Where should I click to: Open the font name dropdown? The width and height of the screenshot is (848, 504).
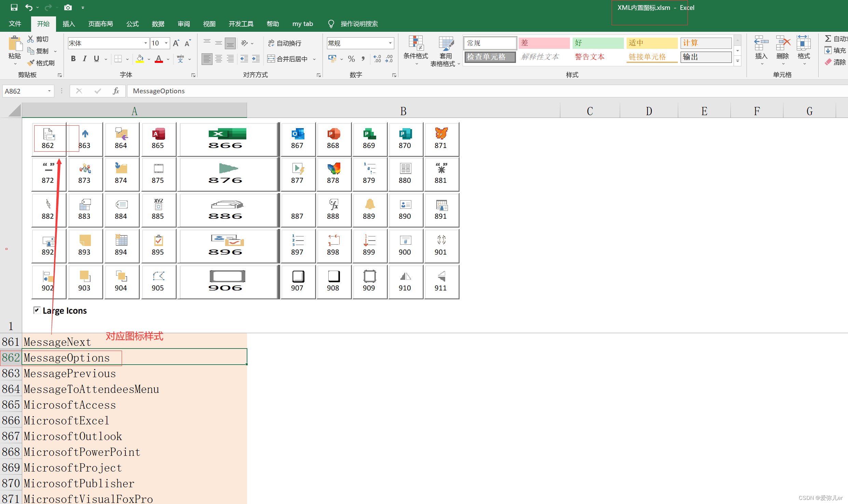tap(146, 43)
